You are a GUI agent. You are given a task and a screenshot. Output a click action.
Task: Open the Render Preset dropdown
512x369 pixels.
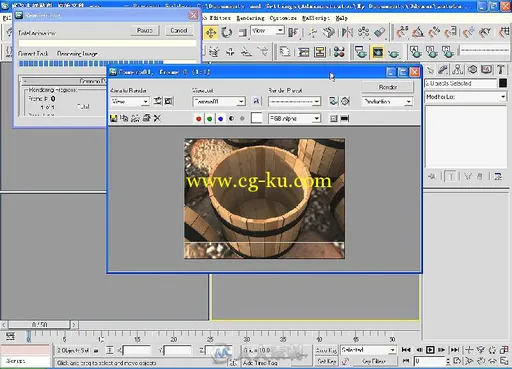(x=294, y=101)
